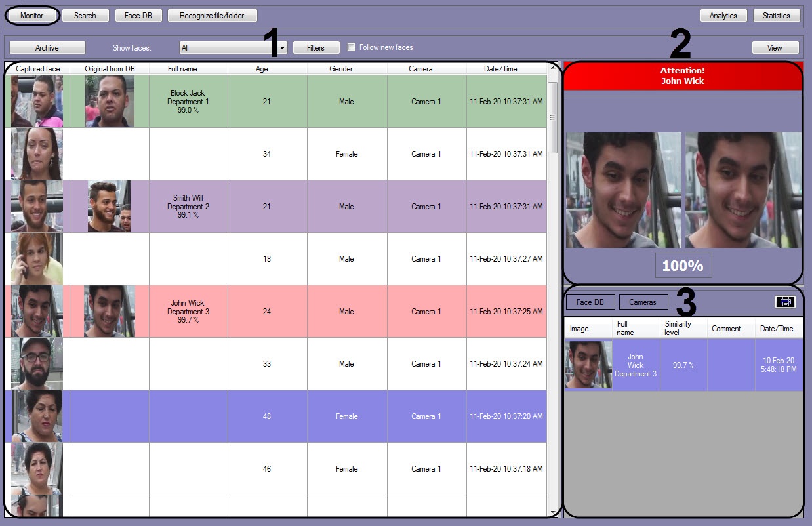Select captured face of 34-year-old female

[x=37, y=153]
